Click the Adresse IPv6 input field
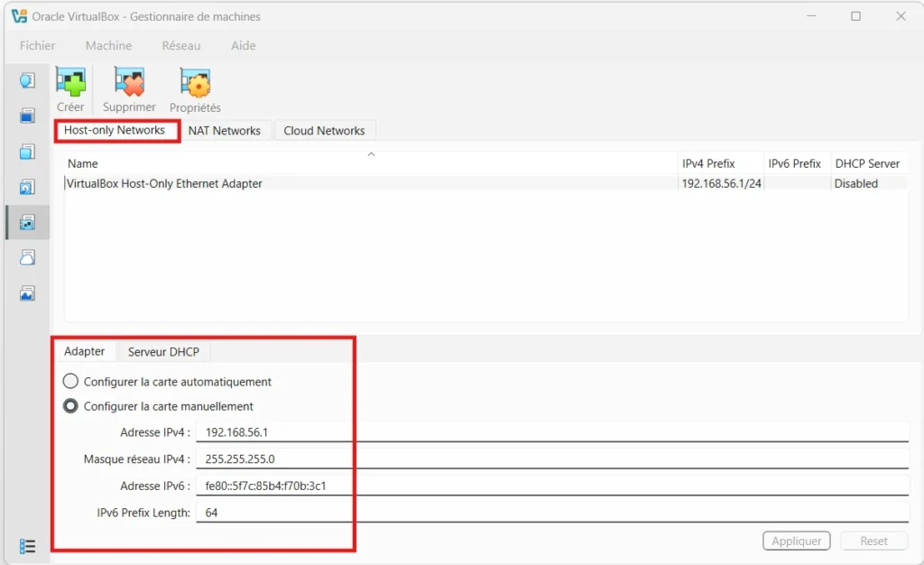The height and width of the screenshot is (565, 924). point(552,486)
